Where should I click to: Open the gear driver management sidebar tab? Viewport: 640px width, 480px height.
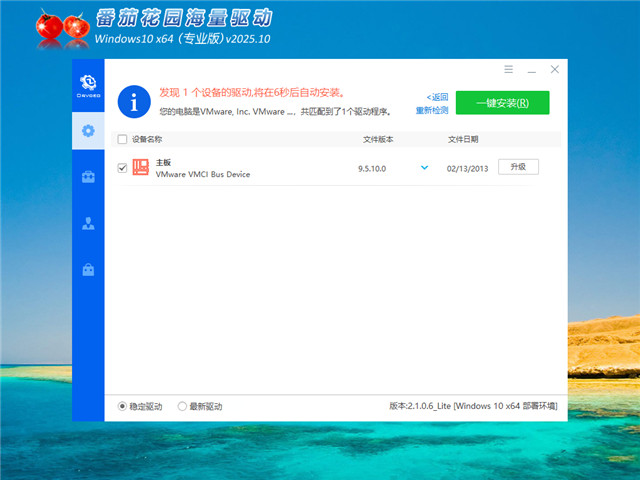pos(88,131)
